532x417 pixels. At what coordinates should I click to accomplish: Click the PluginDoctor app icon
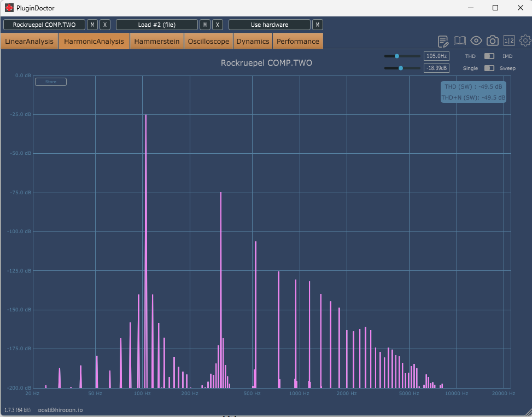click(9, 8)
